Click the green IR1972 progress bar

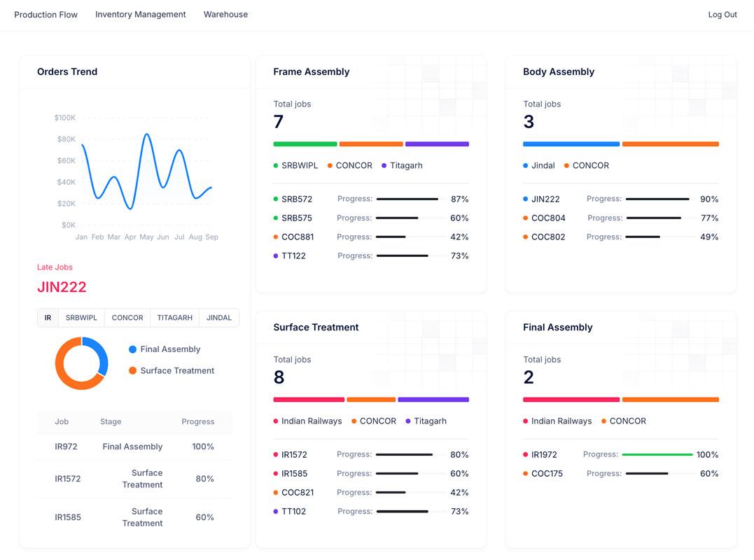657,455
